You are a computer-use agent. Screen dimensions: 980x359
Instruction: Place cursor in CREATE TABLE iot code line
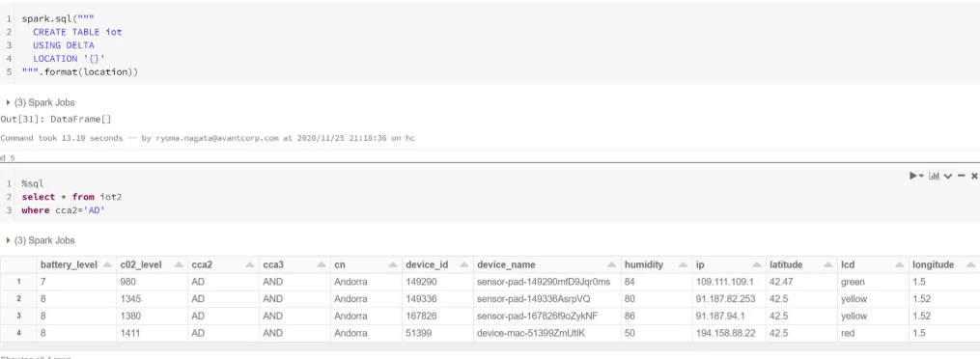tap(77, 32)
